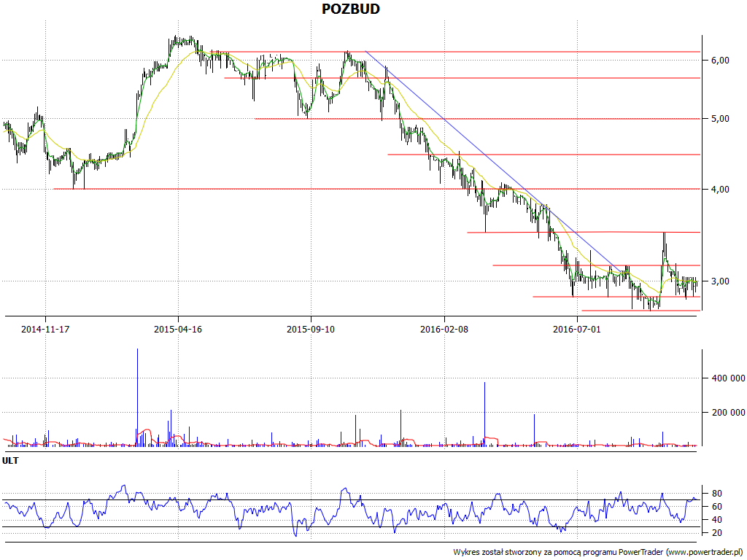The image size is (747, 560).
Task: Click the 6,00 price axis label
Action: [x=720, y=60]
